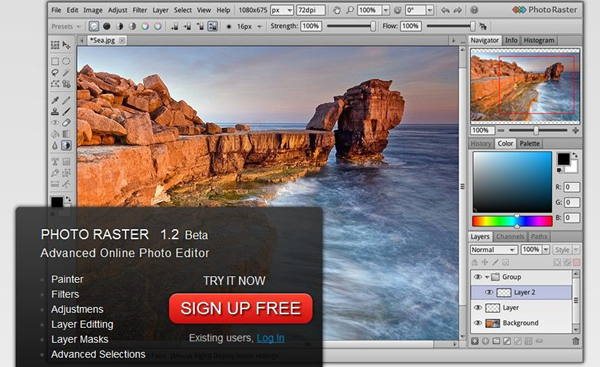Select the Dodge/Burn tool in the toolbox
This screenshot has height=367, width=600.
tap(66, 145)
